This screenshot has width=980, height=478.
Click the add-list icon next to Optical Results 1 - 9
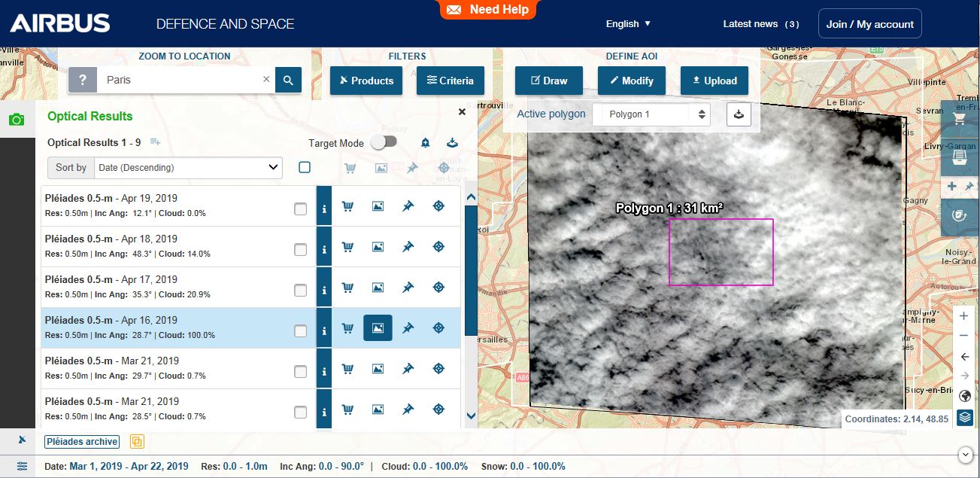[156, 142]
